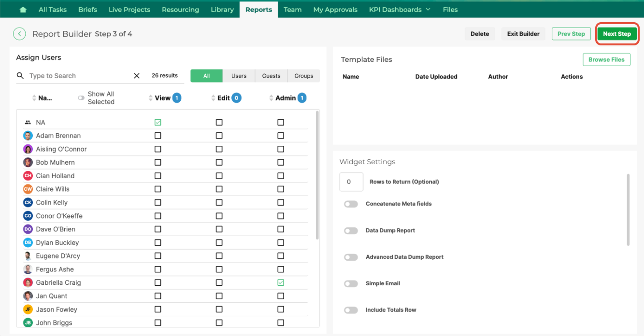This screenshot has width=644, height=336.
Task: Check Admin permission for Claire Wills
Action: pos(281,189)
